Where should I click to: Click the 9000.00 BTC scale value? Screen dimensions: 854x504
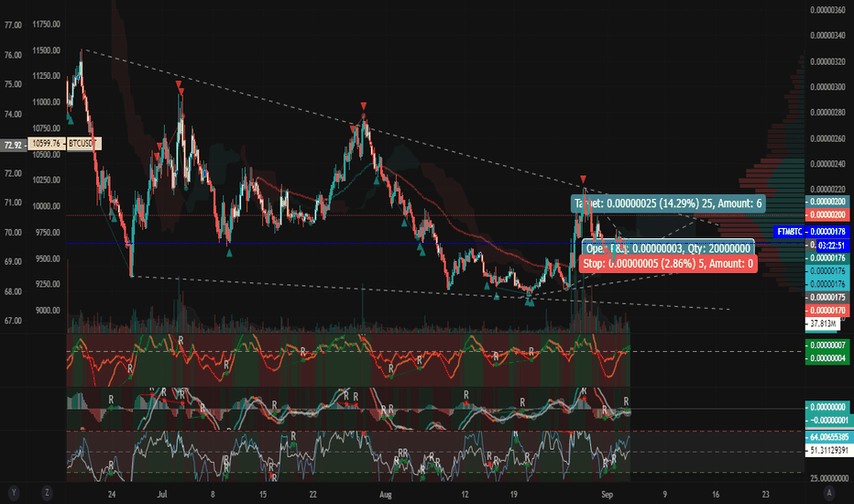[47, 311]
